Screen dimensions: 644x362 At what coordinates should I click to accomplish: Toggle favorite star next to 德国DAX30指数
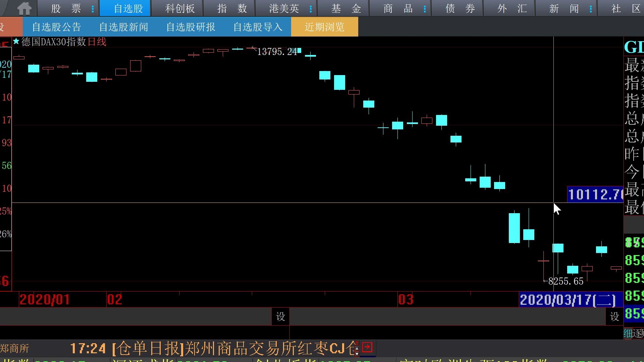[16, 42]
